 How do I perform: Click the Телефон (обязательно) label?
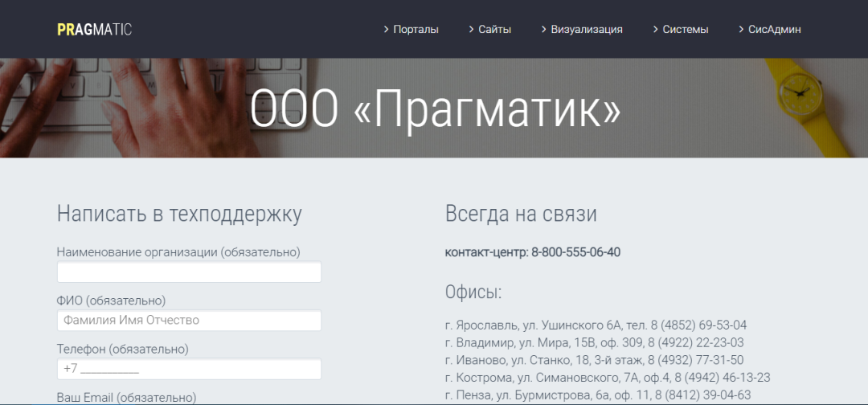click(123, 349)
